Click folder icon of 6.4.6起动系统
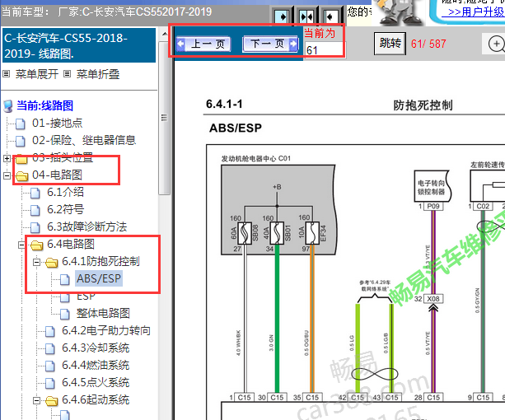 click(x=52, y=401)
